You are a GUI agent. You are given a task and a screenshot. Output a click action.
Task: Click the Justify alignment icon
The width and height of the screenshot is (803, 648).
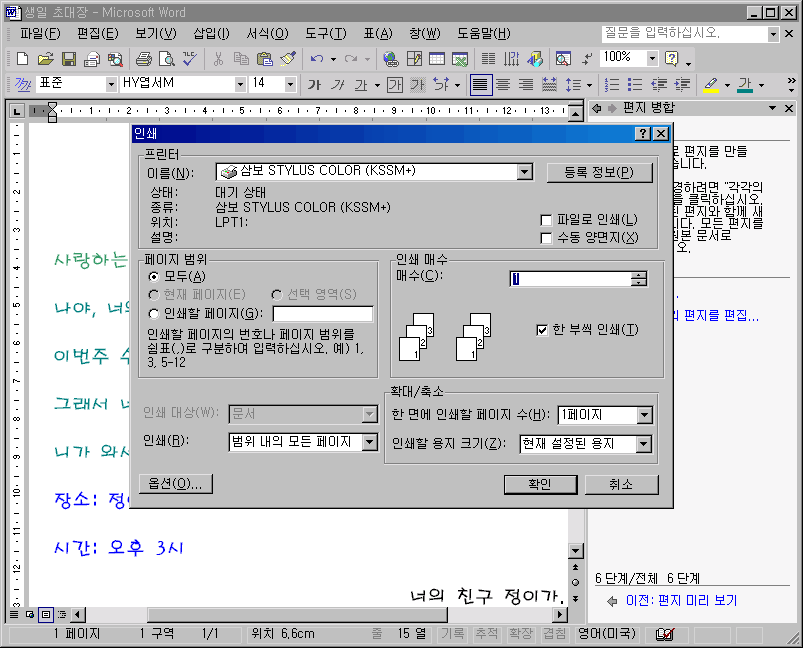click(480, 84)
